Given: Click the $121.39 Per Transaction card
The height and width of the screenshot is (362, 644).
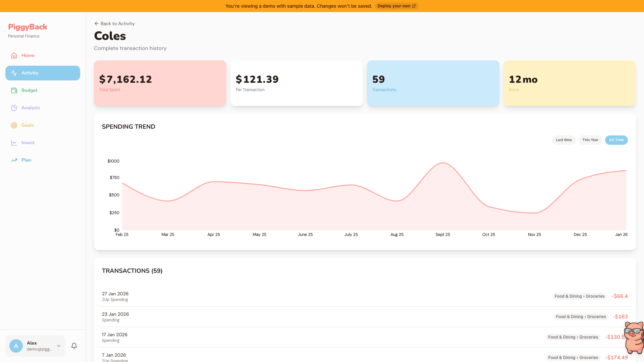Looking at the screenshot, I should 297,83.
